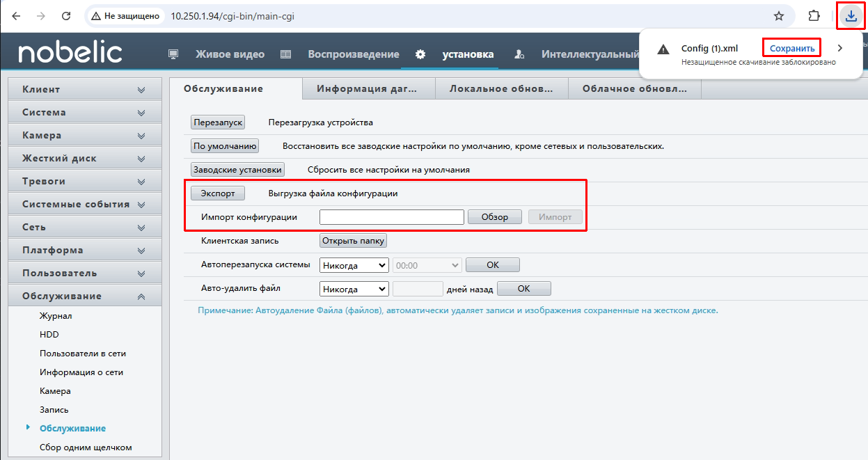The image size is (868, 460).
Task: Click Сохранить to keep Config (1).xml
Action: coord(792,48)
